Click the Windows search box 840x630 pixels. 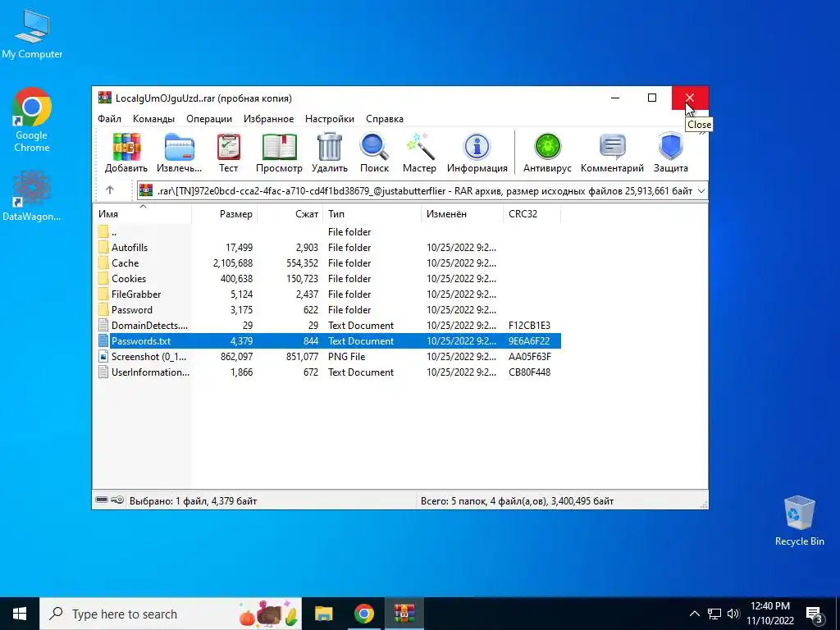click(171, 614)
